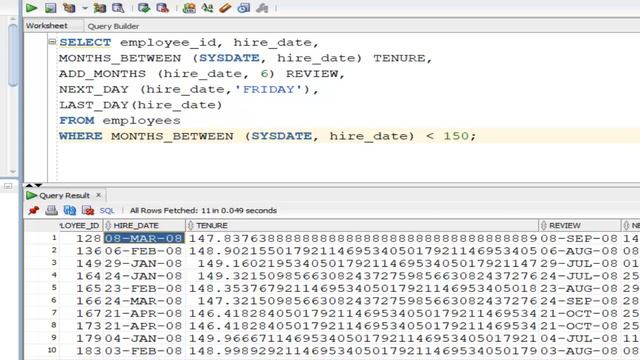Select the hire date cell 23-FEB-08
The image size is (640, 360).
[x=144, y=288]
